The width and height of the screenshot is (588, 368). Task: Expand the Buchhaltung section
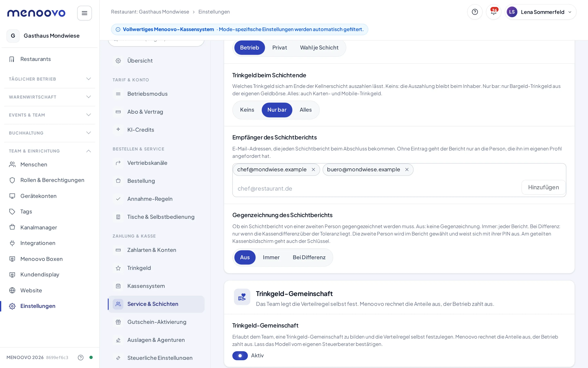point(50,133)
